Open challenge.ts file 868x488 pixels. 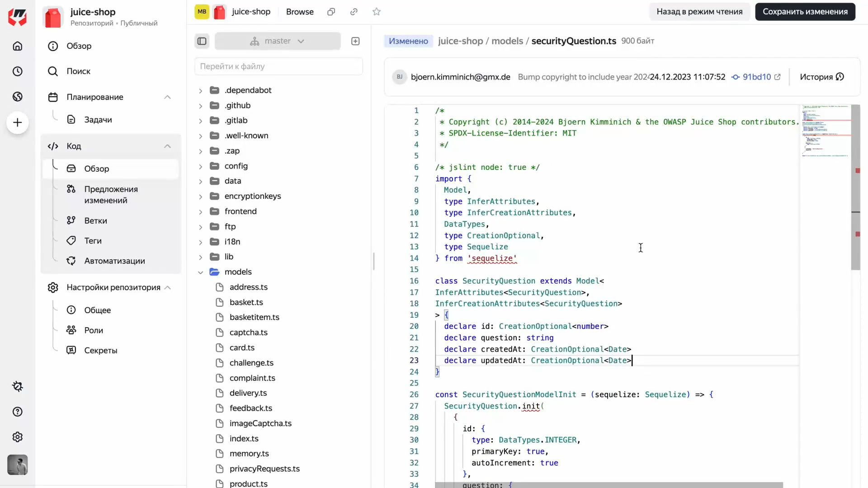[x=251, y=363]
